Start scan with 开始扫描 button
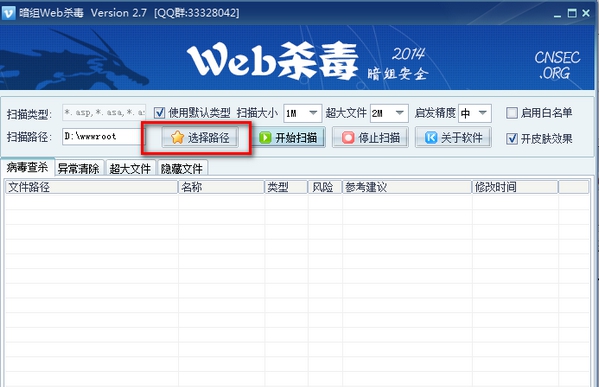 coord(290,138)
